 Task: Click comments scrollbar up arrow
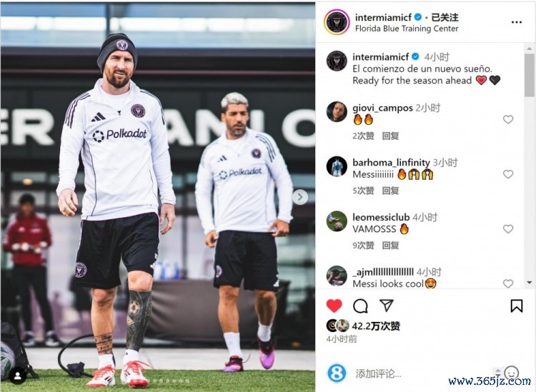529,49
